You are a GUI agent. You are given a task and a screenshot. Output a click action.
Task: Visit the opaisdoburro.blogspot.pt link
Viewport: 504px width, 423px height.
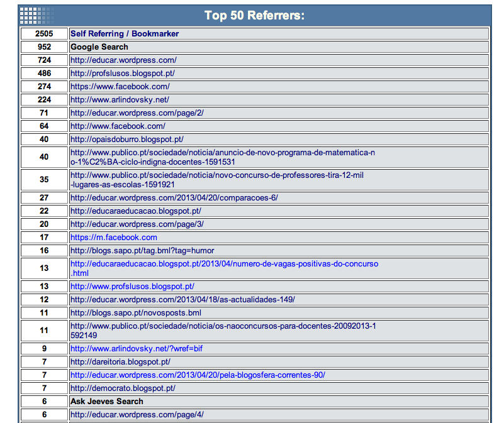click(x=127, y=140)
